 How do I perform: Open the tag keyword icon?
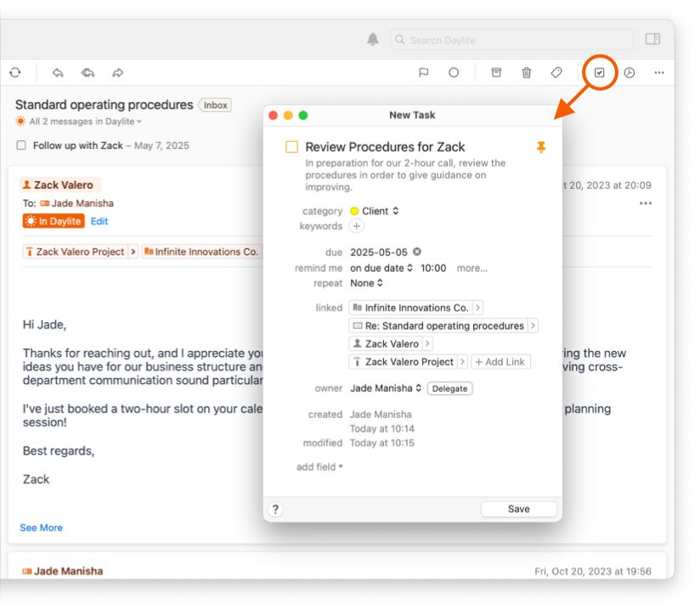[556, 72]
